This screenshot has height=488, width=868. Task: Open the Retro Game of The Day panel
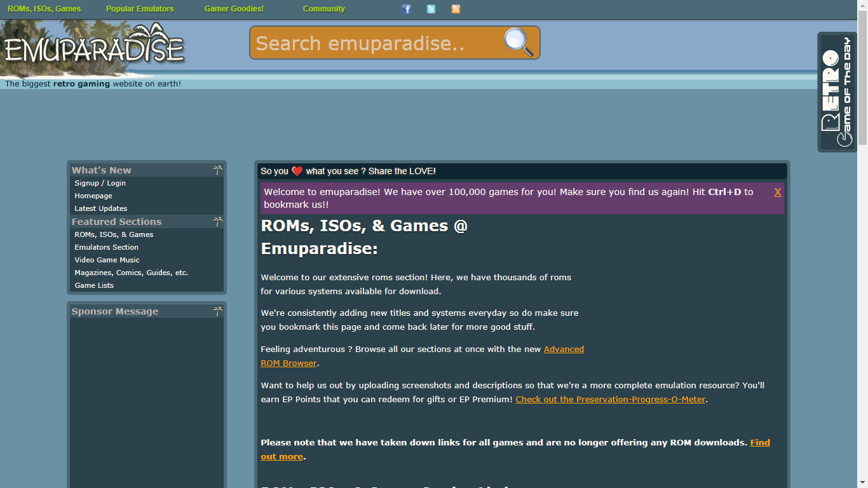tap(837, 89)
